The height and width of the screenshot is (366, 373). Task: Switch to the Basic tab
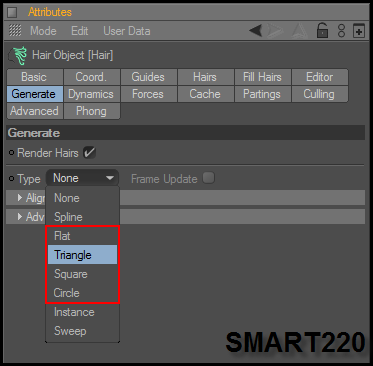tap(35, 77)
